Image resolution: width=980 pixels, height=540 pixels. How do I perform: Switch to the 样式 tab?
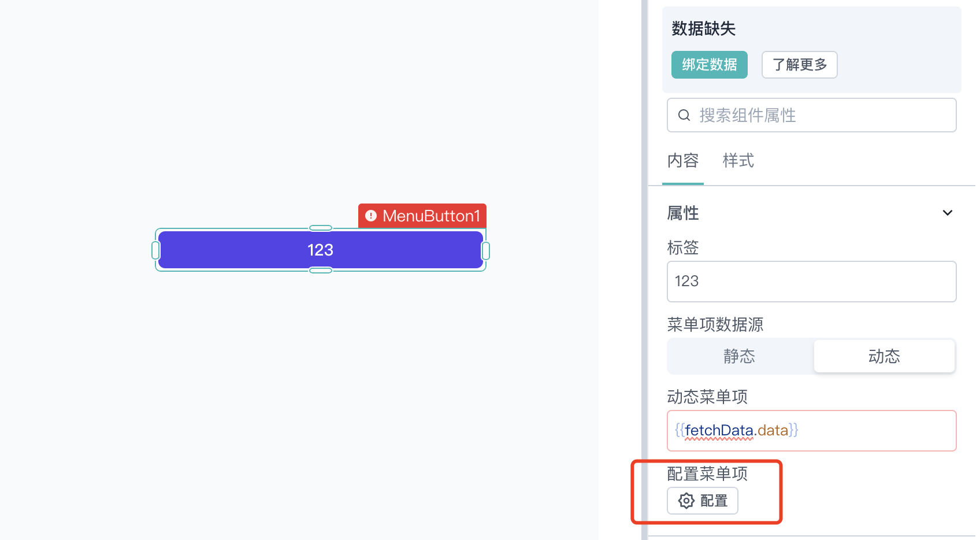tap(738, 161)
